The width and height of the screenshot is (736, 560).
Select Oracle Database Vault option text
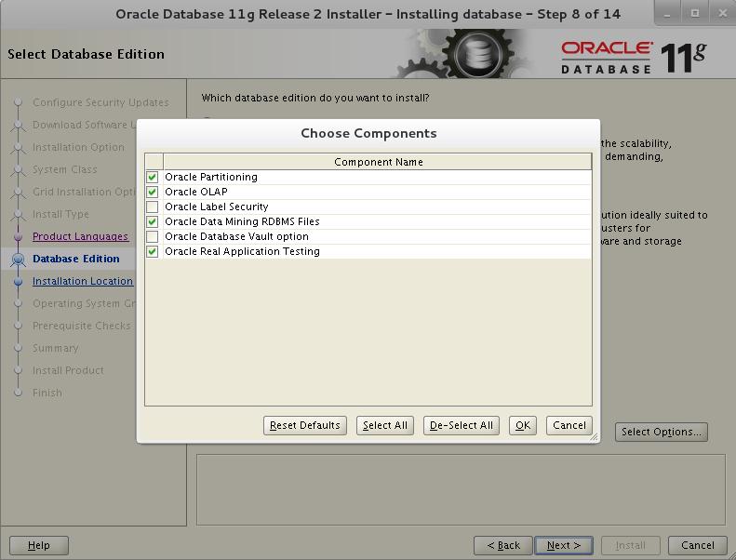click(x=236, y=236)
